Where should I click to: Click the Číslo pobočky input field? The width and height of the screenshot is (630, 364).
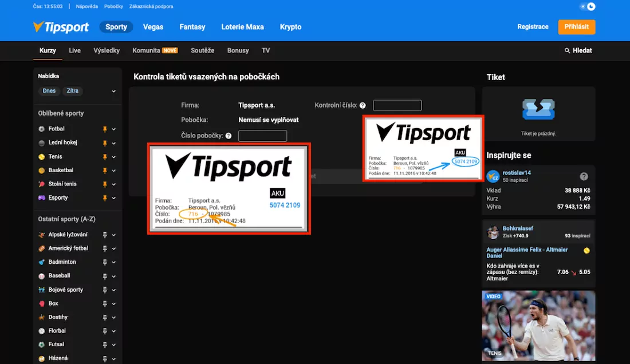tap(262, 135)
